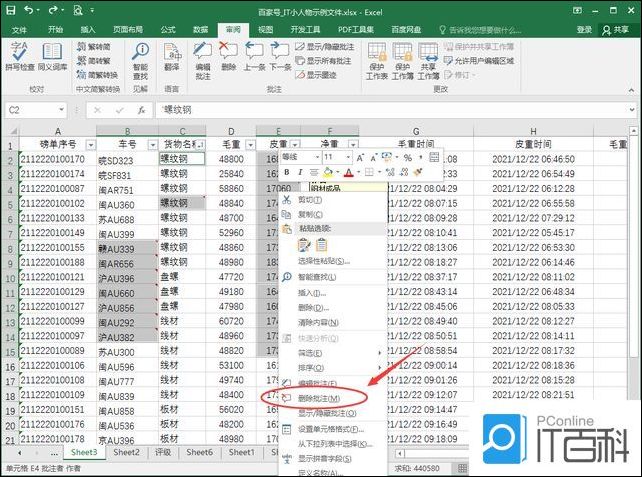This screenshot has width=642, height=477.
Task: Toggle Italic in the mini toolbar
Action: [x=300, y=172]
